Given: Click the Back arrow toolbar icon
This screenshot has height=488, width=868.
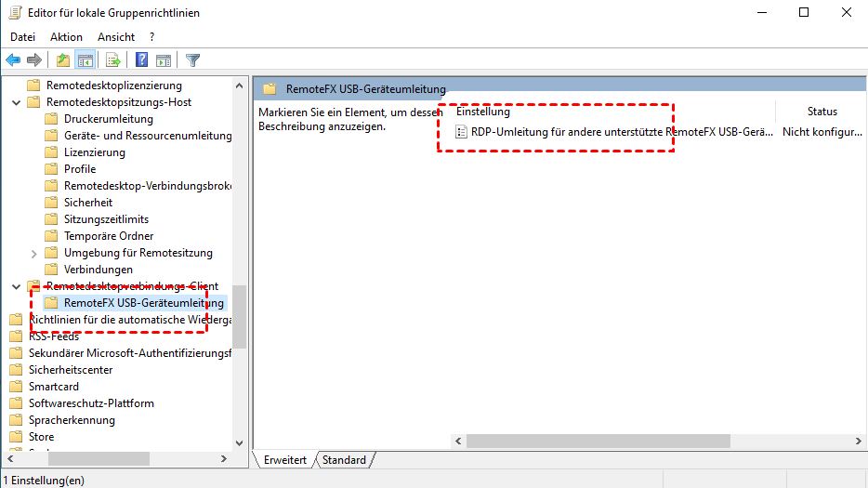Looking at the screenshot, I should click(13, 59).
